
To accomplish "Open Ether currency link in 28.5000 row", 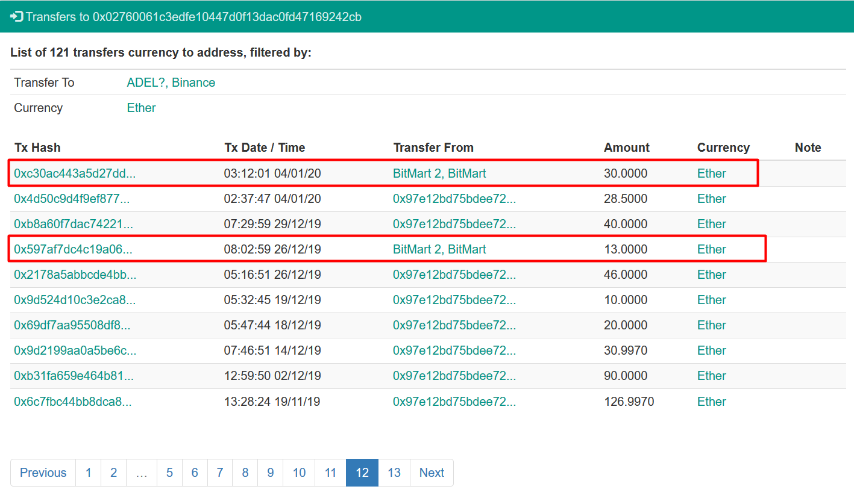I will click(x=712, y=199).
